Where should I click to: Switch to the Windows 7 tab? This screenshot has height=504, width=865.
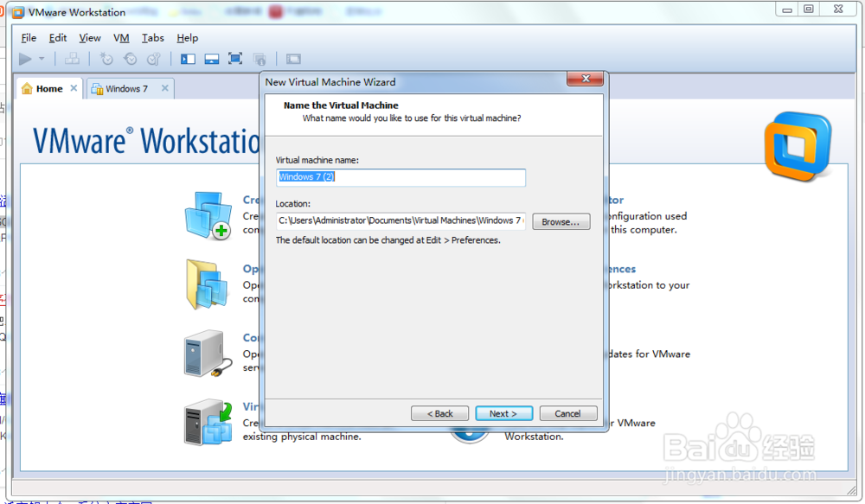[x=125, y=88]
